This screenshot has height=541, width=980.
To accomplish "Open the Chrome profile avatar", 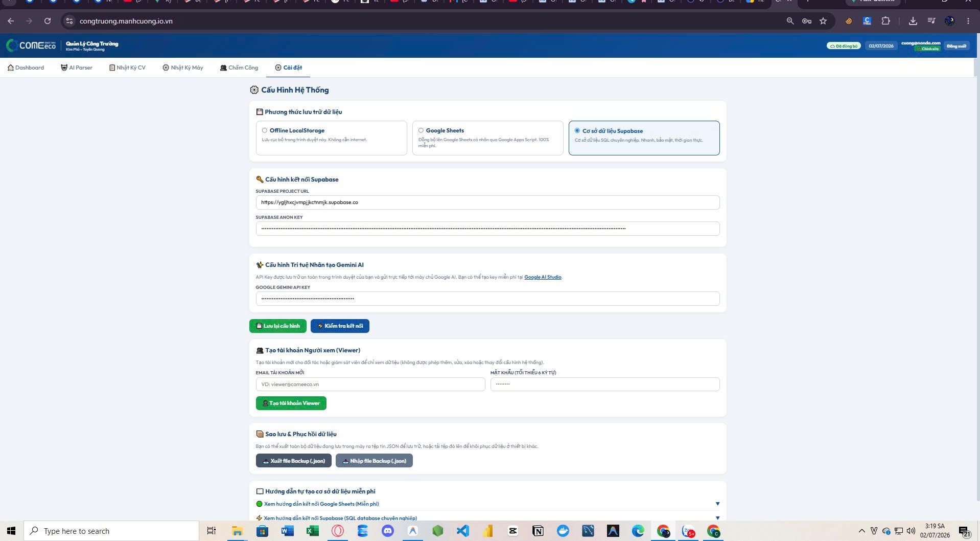I will click(950, 21).
